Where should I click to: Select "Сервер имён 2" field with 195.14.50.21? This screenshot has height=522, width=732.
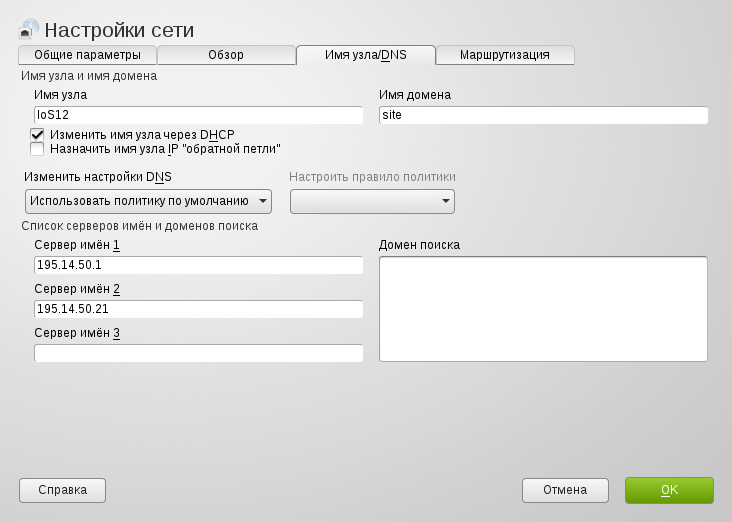pyautogui.click(x=198, y=309)
